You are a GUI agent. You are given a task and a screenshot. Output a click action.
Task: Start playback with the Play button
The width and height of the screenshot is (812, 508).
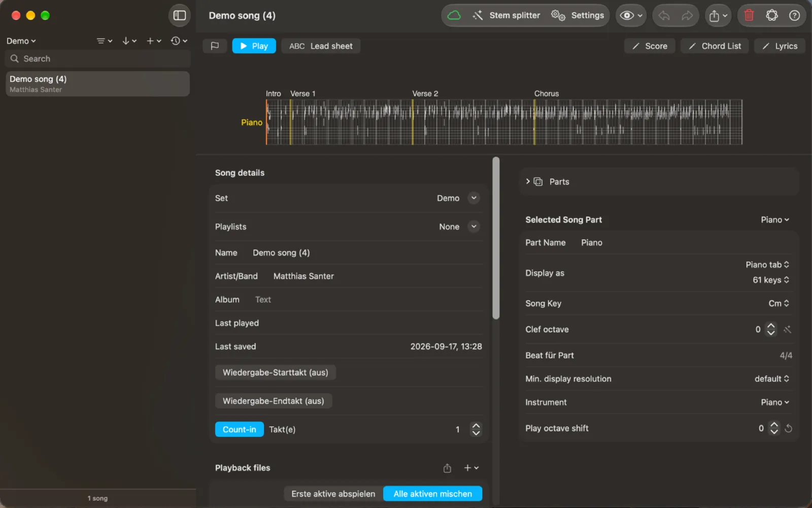pyautogui.click(x=254, y=46)
